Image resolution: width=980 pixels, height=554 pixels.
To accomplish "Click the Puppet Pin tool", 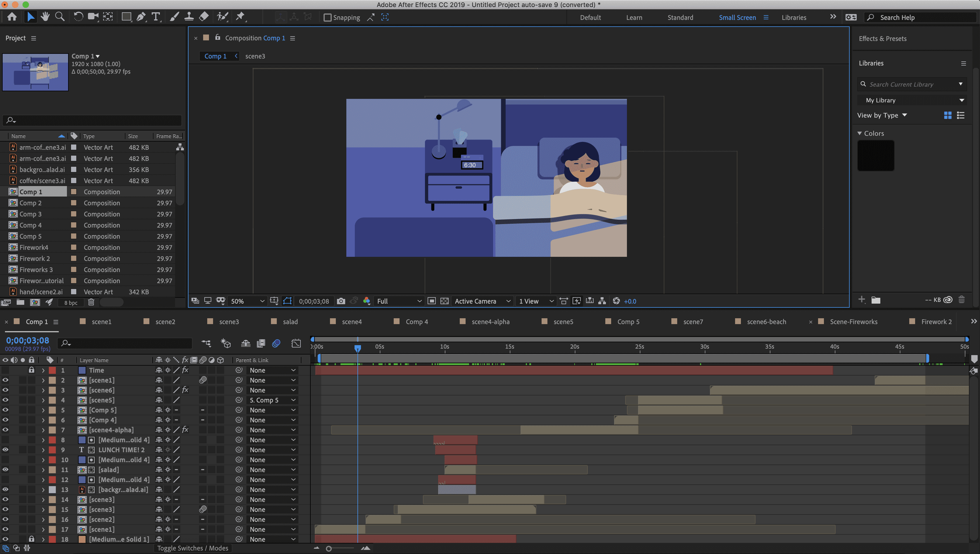I will pos(240,17).
